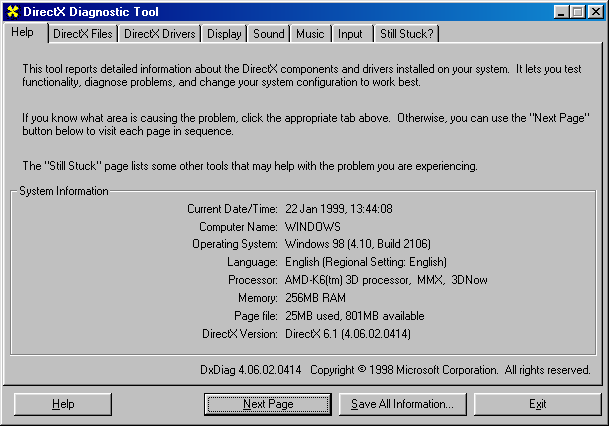Click the Page file label
The width and height of the screenshot is (609, 426).
(x=256, y=316)
